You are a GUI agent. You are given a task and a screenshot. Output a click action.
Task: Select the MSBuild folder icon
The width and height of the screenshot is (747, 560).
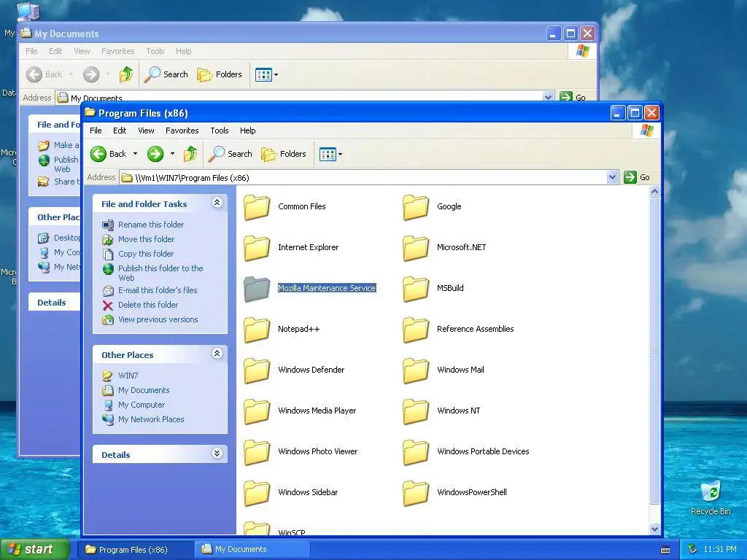point(416,289)
